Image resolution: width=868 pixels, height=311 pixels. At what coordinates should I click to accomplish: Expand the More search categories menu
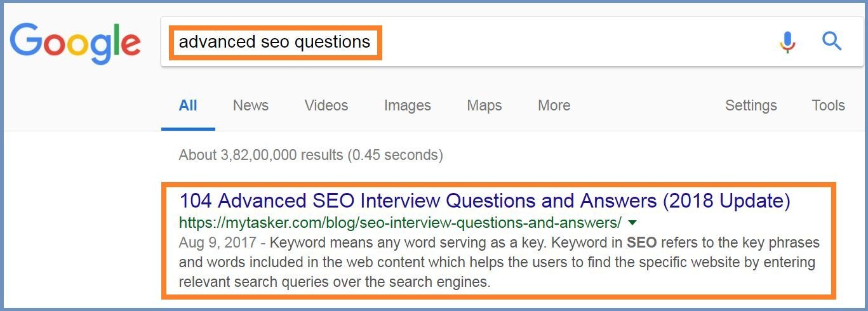coord(554,105)
